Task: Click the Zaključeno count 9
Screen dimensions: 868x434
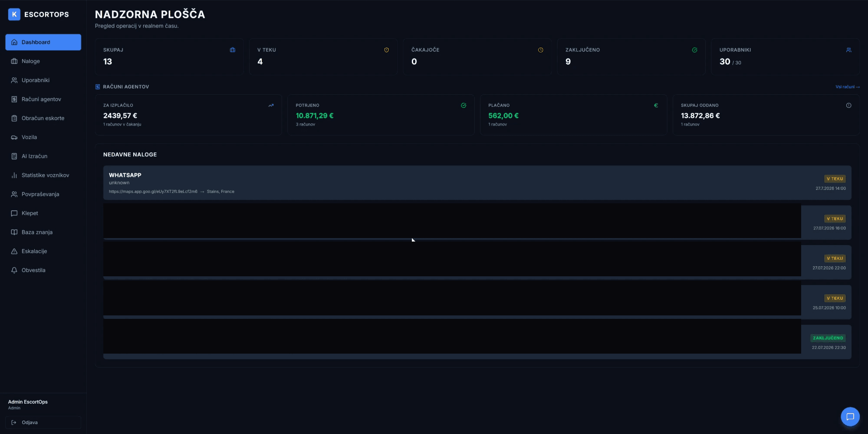Action: point(568,62)
